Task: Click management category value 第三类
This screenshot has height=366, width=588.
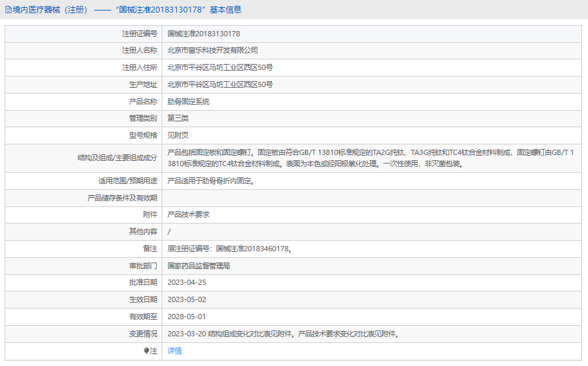Action: (178, 119)
